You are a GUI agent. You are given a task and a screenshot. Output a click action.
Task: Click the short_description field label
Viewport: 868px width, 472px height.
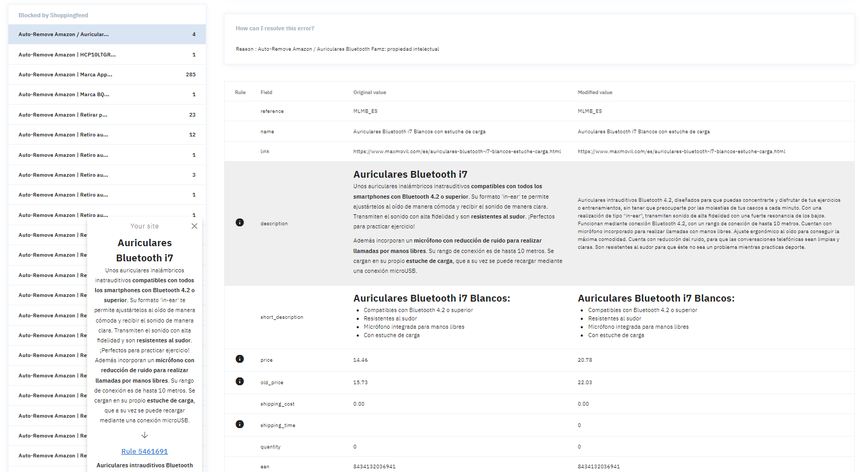pyautogui.click(x=282, y=317)
